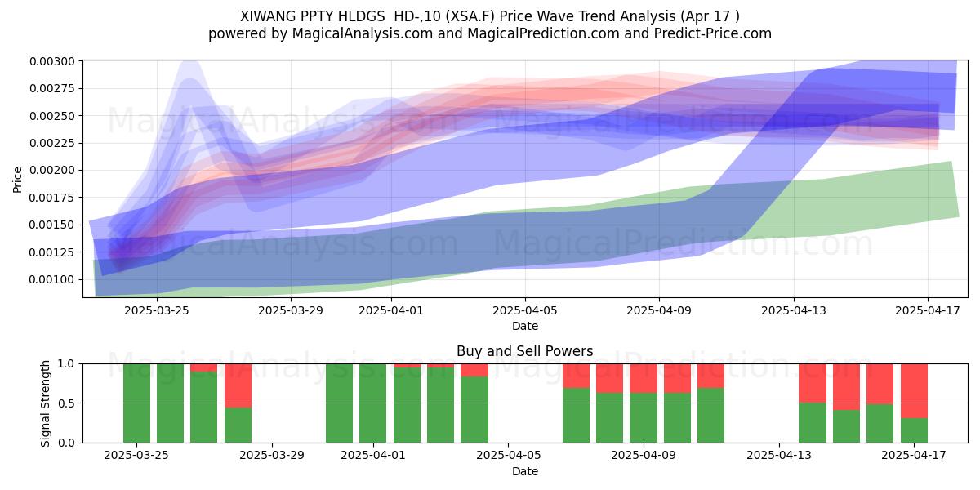Image resolution: width=980 pixels, height=490 pixels.
Task: Click price chart date tick 2025-03-25
Action: (x=155, y=310)
